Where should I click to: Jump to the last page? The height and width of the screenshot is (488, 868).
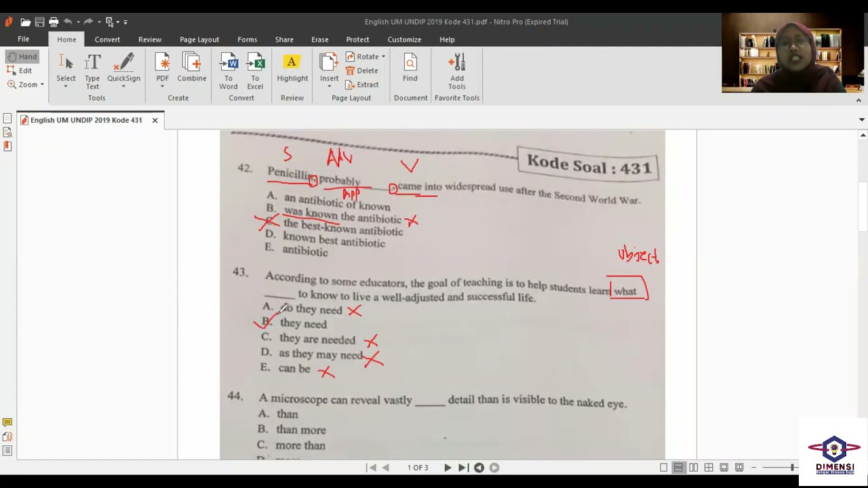(462, 468)
